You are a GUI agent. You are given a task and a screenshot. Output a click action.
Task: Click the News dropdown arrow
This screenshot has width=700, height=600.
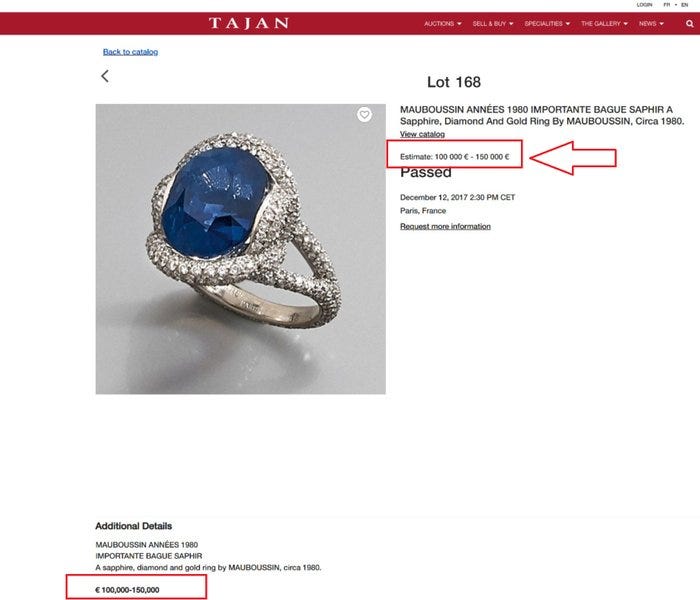click(661, 24)
